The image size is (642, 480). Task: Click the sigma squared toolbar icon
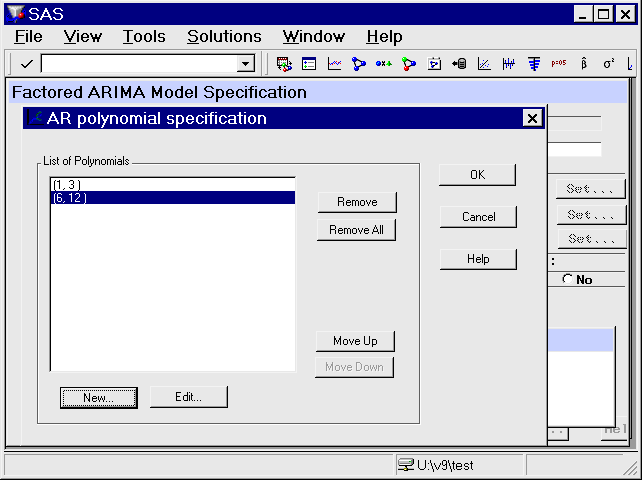tap(608, 63)
